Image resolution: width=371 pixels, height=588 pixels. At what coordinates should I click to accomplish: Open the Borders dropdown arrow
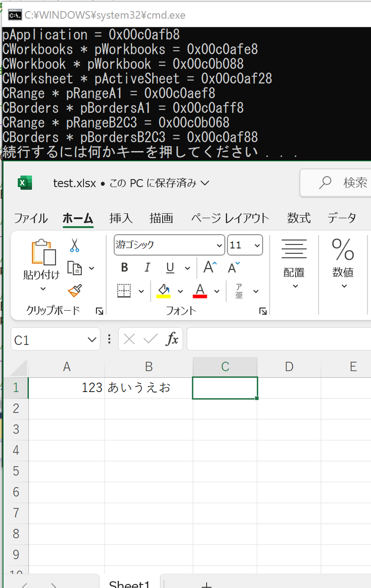tap(141, 292)
